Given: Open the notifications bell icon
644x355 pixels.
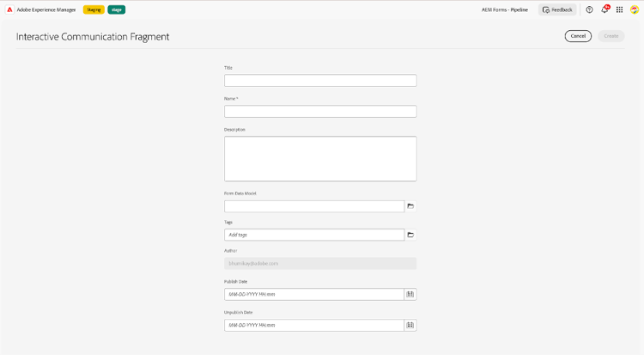Looking at the screenshot, I should point(605,9).
